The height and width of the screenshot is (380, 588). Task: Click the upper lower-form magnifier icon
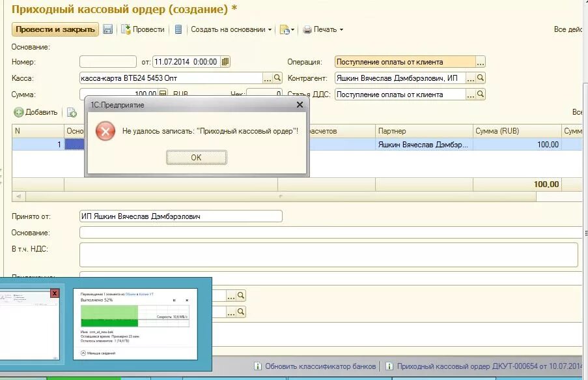tap(241, 295)
